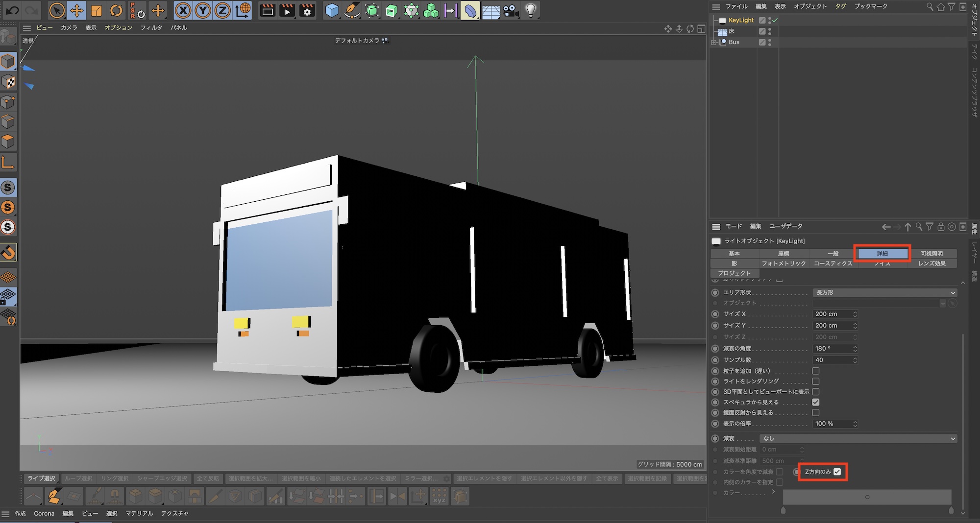
Task: Open the render settings clapperboard gear icon
Action: (x=307, y=10)
